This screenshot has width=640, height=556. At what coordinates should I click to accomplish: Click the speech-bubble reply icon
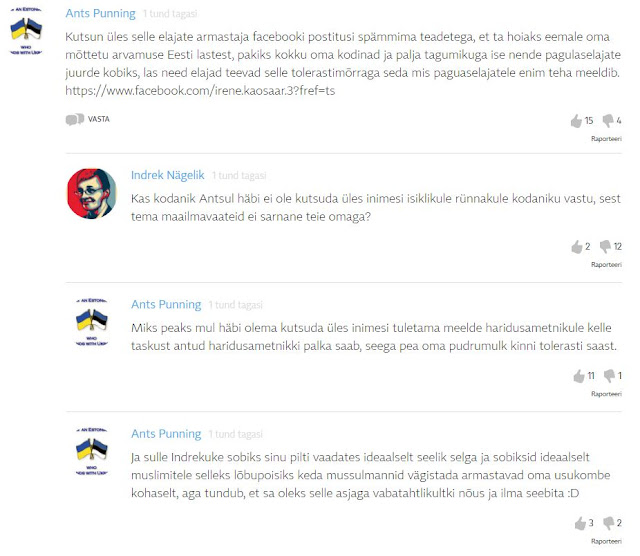tap(75, 119)
